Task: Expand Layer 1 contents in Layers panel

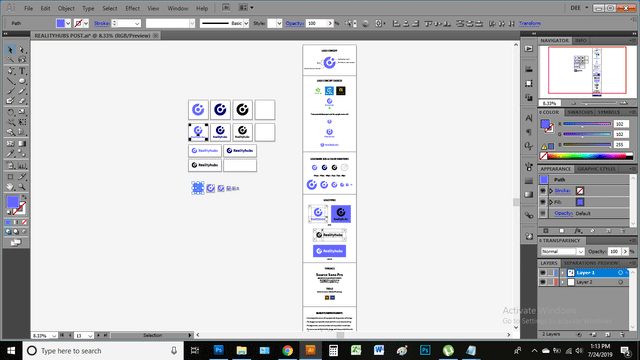Action: coord(562,273)
